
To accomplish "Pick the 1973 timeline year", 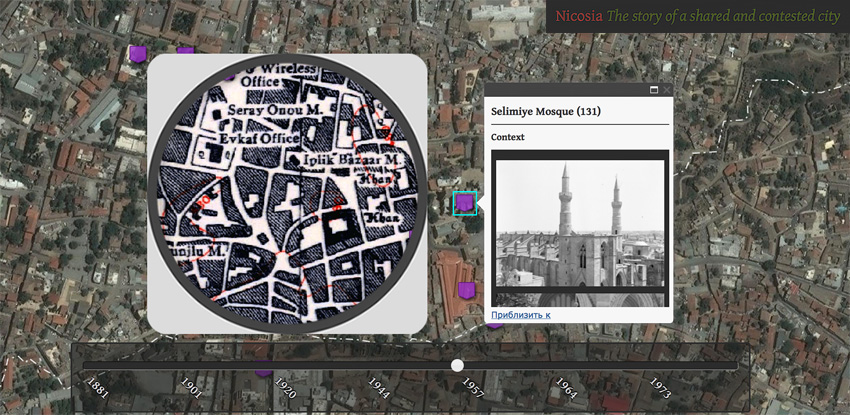I will 660,387.
